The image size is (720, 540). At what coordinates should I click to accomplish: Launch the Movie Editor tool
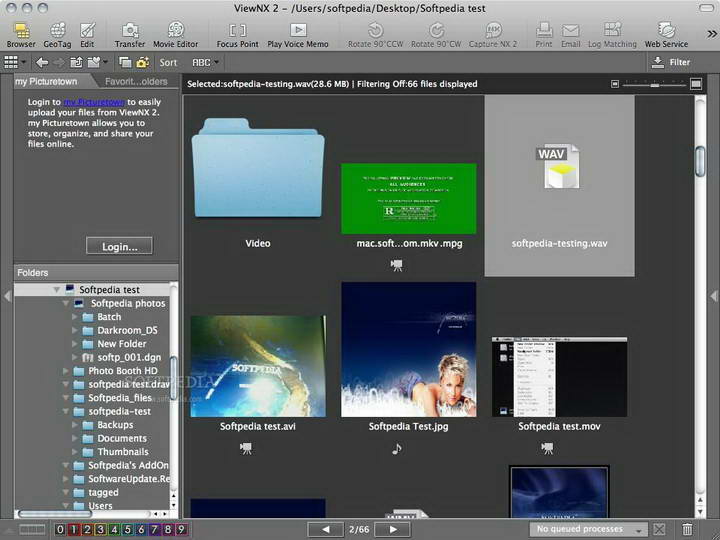tap(175, 31)
